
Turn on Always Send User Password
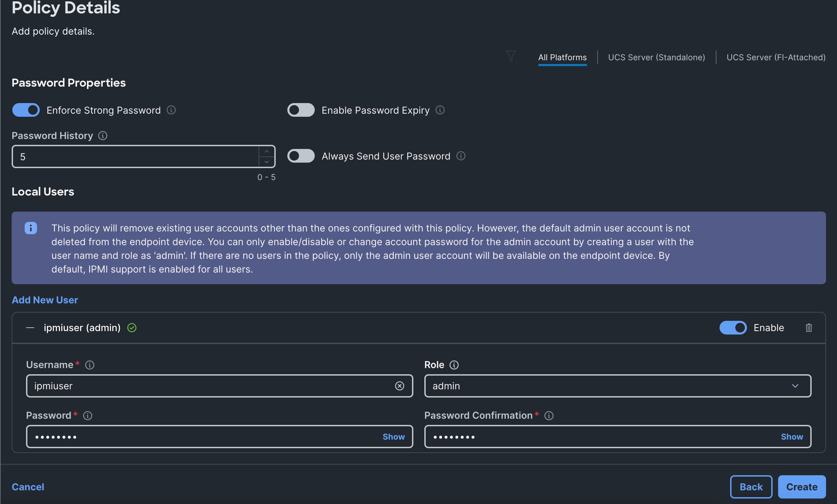301,156
